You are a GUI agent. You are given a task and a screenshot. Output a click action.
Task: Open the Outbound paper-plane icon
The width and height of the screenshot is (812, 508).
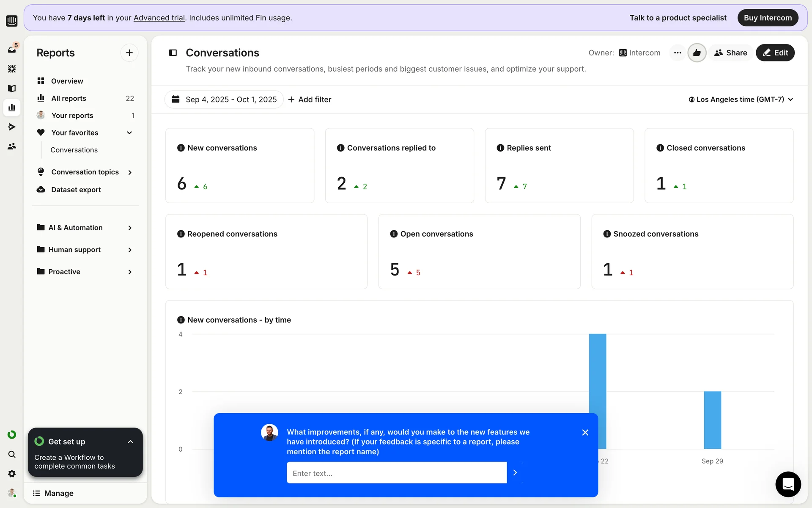click(x=12, y=127)
